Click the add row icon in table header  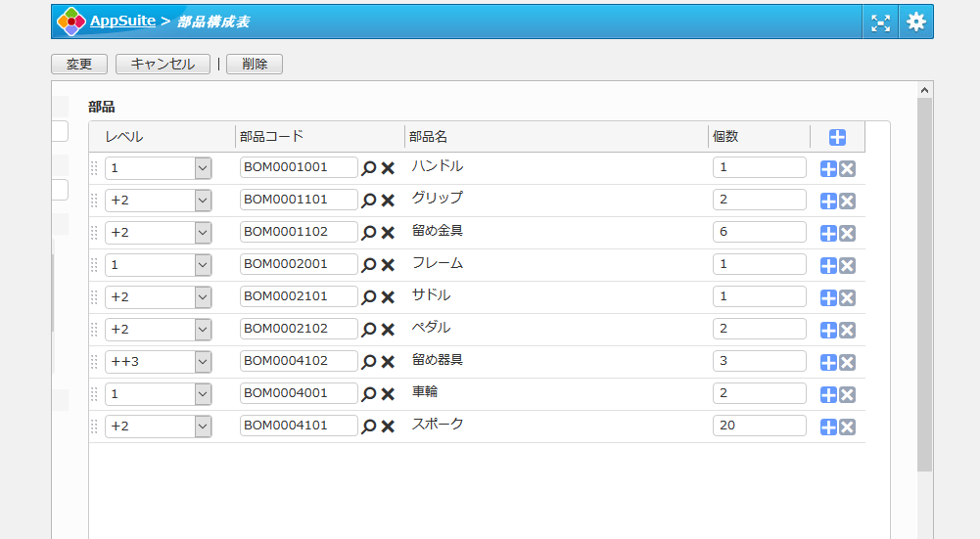[x=837, y=138]
